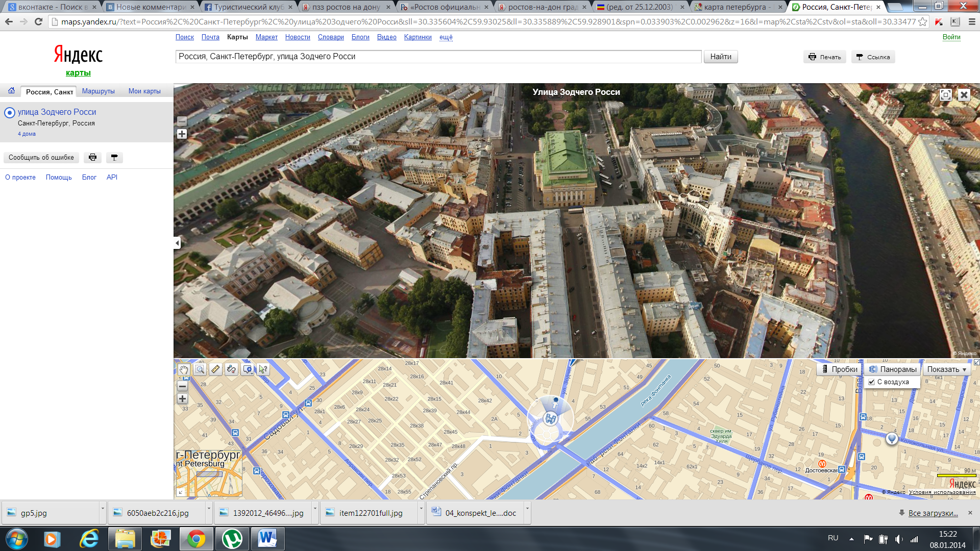Open Internet Explorer from the taskbar
The width and height of the screenshot is (980, 551).
(89, 539)
